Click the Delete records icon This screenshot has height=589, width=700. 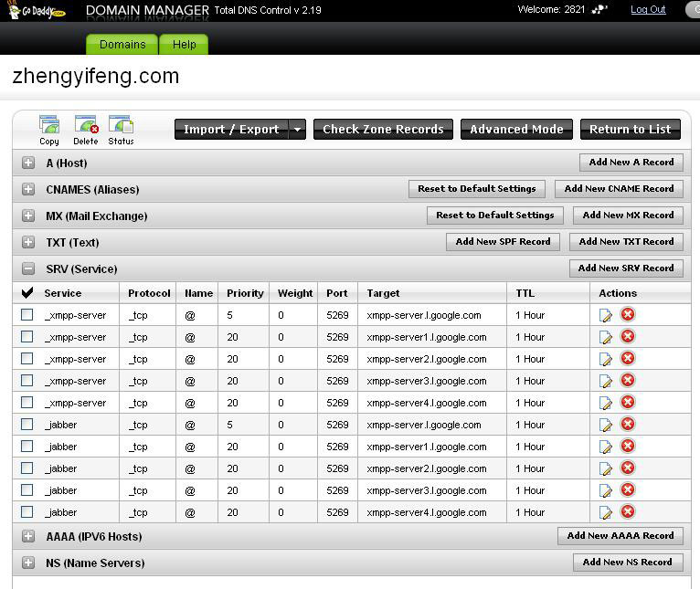coord(86,130)
